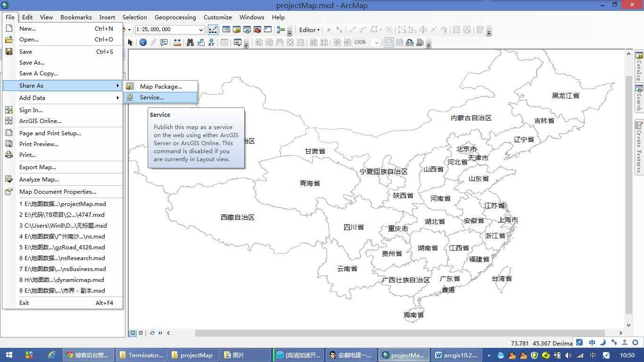Create a Viewer Window with magnifier icon
The height and width of the screenshot is (362, 644).
(238, 42)
